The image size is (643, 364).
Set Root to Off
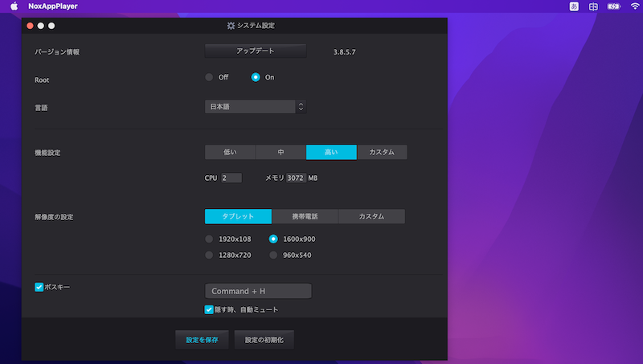click(x=210, y=78)
